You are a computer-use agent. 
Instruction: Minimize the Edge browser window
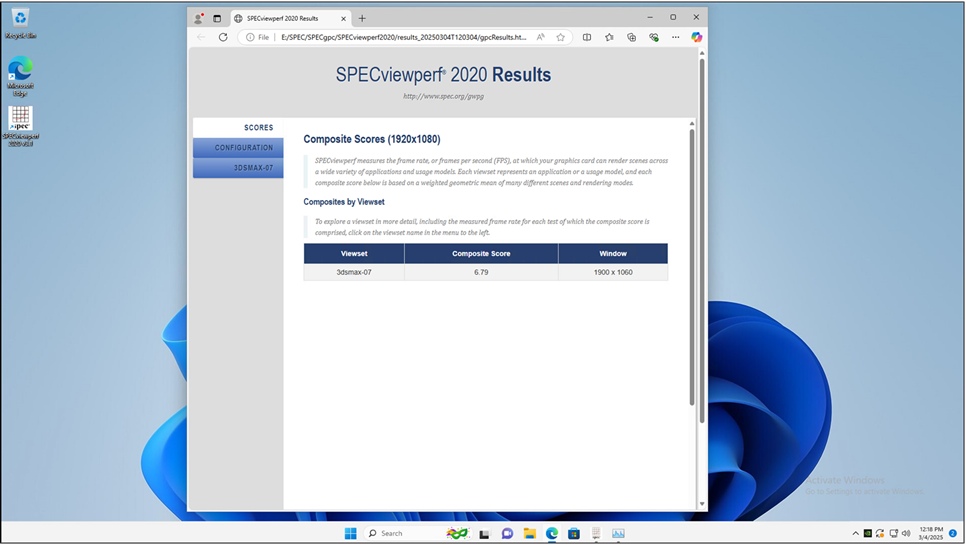point(650,17)
